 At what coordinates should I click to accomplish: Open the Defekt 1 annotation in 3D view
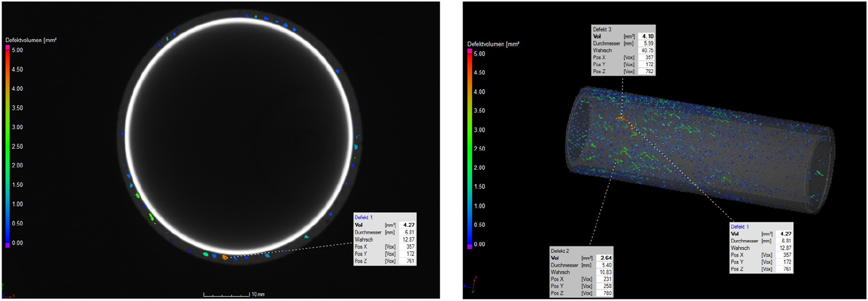pyautogui.click(x=740, y=227)
